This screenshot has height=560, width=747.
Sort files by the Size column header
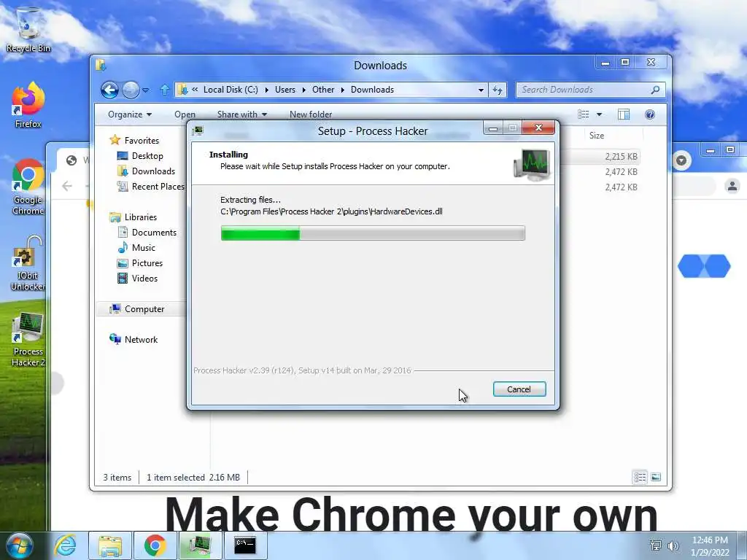pyautogui.click(x=597, y=135)
